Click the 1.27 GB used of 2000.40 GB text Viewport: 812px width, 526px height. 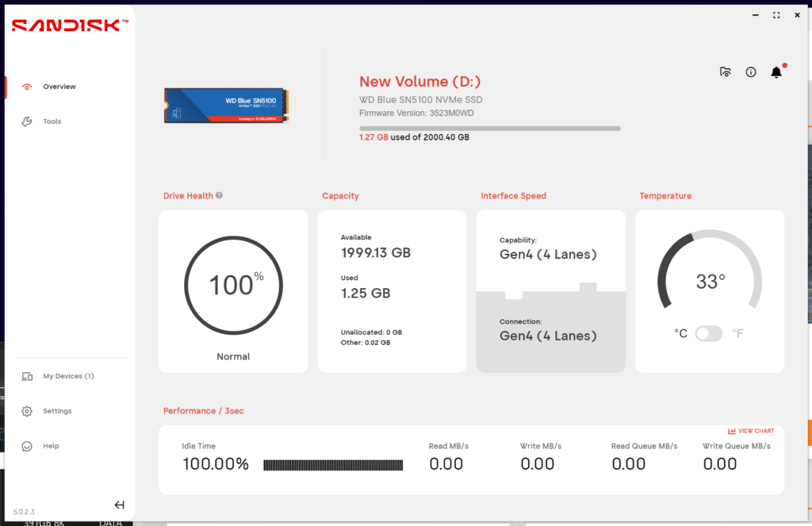(414, 137)
